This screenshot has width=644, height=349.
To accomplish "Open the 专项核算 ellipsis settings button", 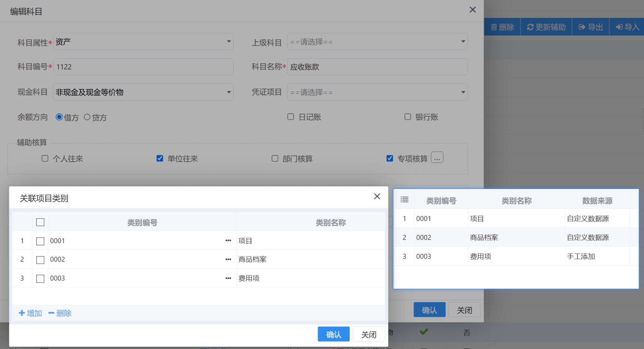I will 437,158.
